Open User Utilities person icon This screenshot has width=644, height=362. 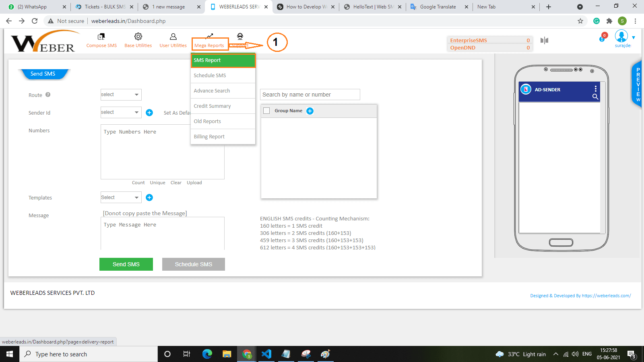(173, 37)
